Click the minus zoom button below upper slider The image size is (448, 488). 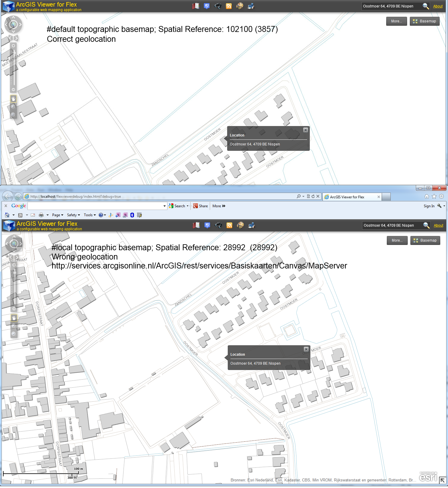point(13,90)
